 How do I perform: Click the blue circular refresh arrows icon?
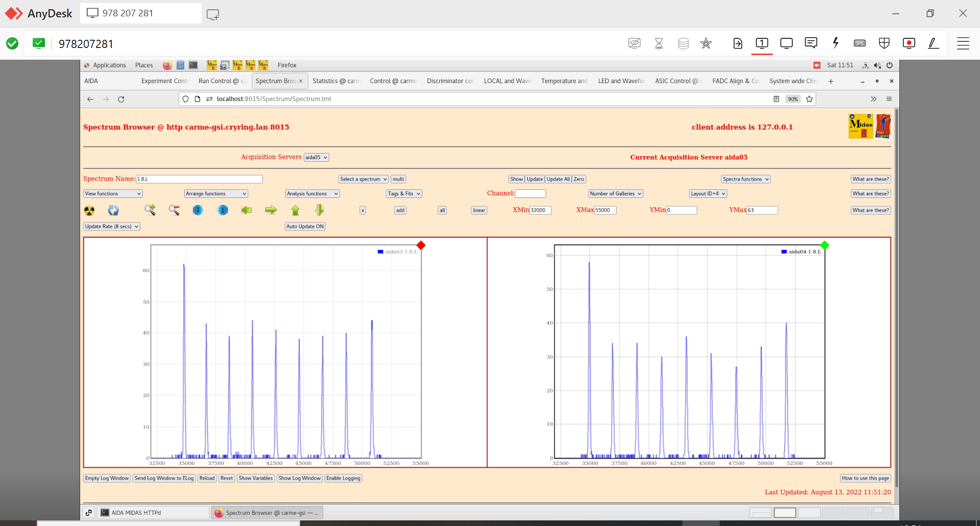point(113,210)
